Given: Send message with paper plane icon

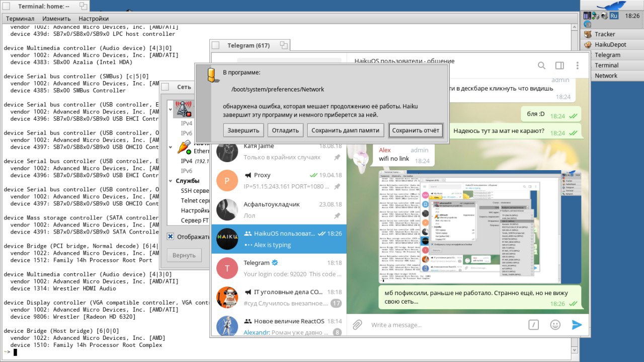Looking at the screenshot, I should tap(577, 325).
